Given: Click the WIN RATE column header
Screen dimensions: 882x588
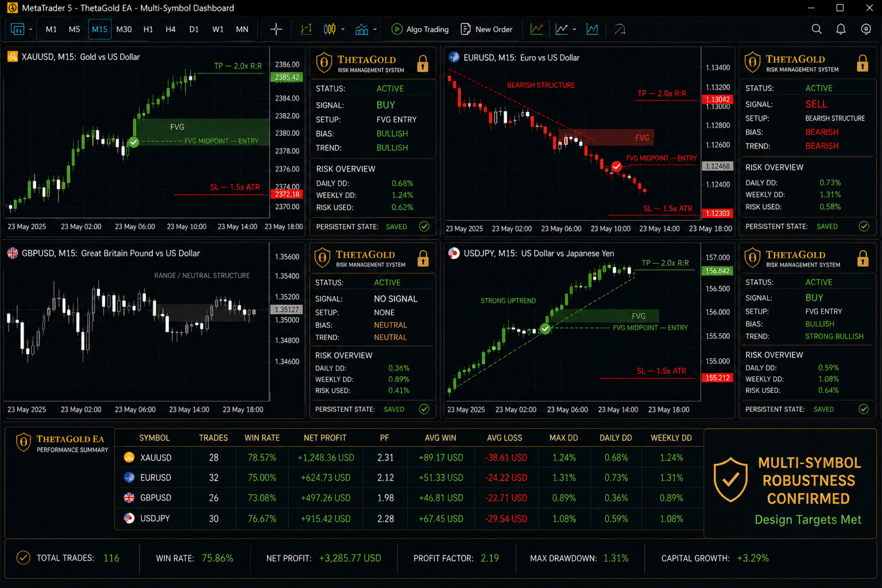Looking at the screenshot, I should (262, 438).
